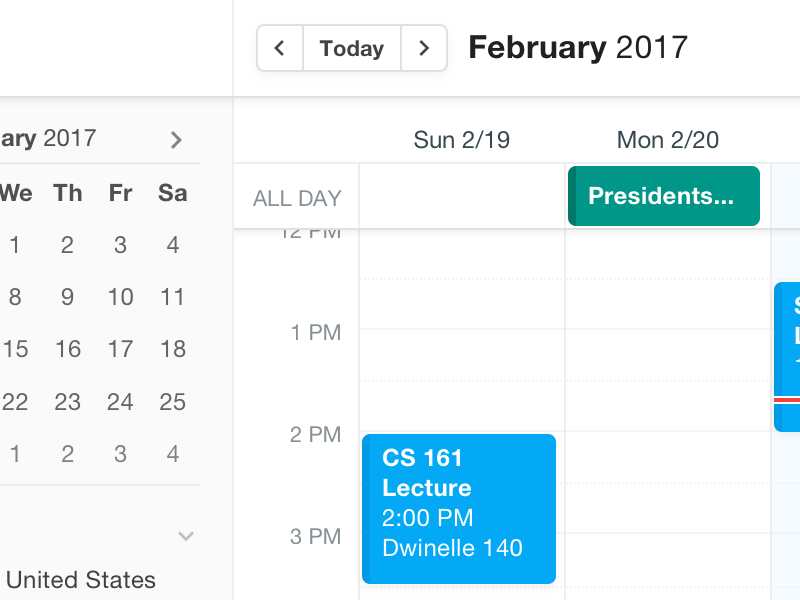Expand the calendar list chevron in sidebar
Screen dimensions: 800x600
pyautogui.click(x=185, y=536)
